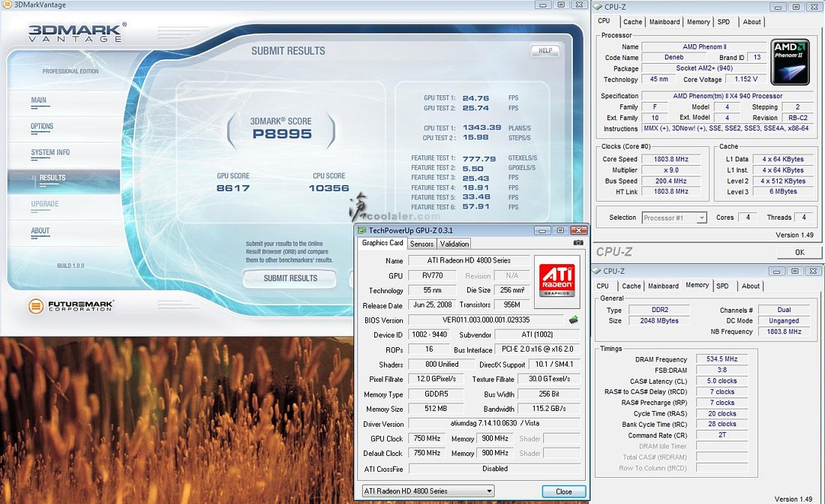Open the SPD tab in lower CPU-Z window
The width and height of the screenshot is (825, 504).
[x=723, y=286]
